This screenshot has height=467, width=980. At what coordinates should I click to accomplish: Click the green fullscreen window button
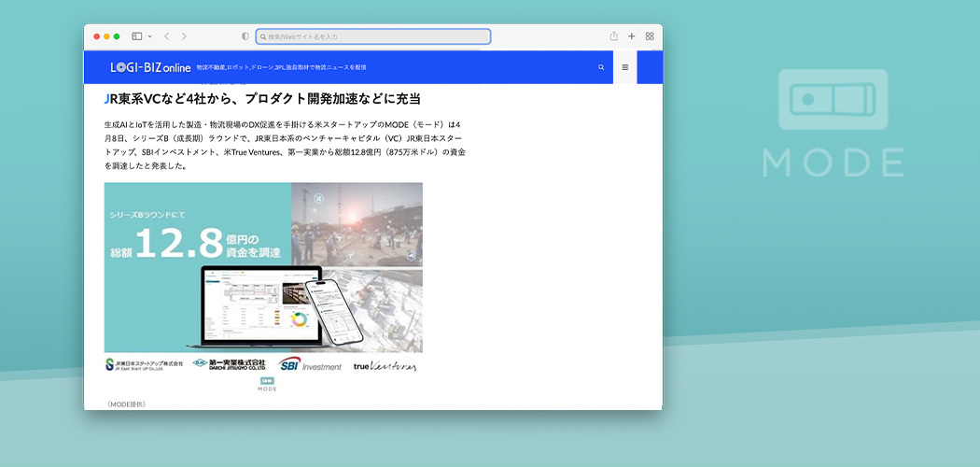point(117,36)
